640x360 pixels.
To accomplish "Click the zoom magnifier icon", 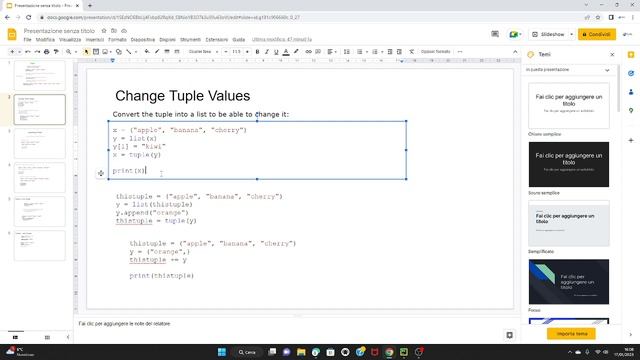I will pyautogui.click(x=69, y=52).
